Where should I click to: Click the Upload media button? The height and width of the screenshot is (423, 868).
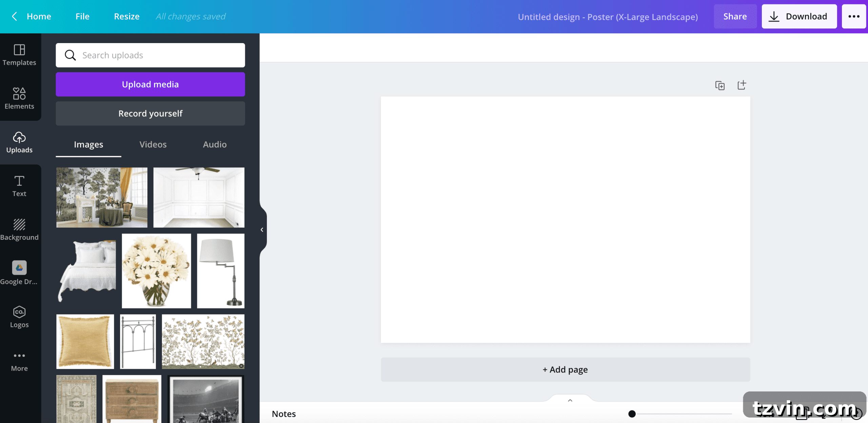(x=150, y=84)
